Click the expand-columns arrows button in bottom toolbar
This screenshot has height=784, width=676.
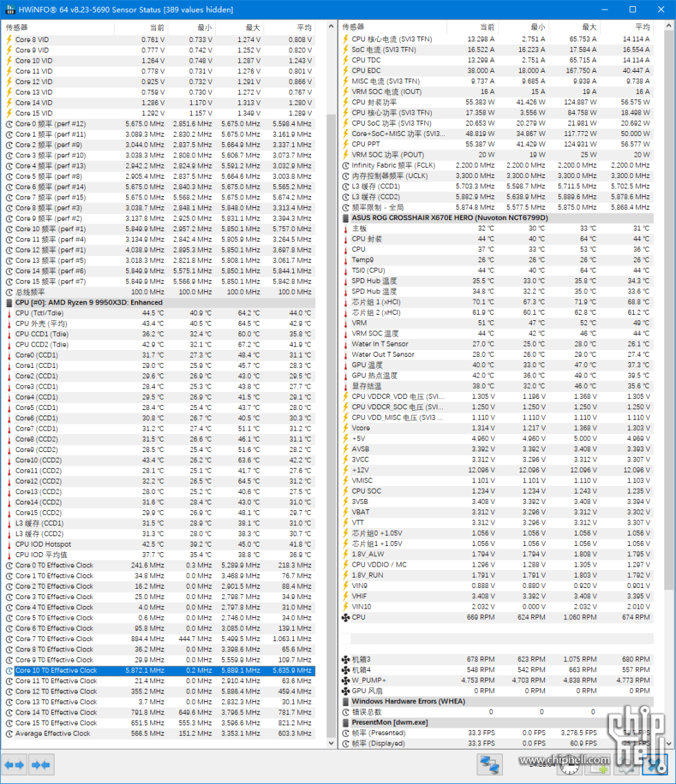coord(14,765)
